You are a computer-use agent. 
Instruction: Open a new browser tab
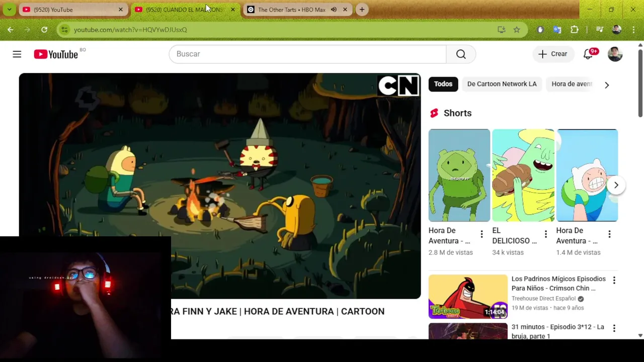click(362, 10)
